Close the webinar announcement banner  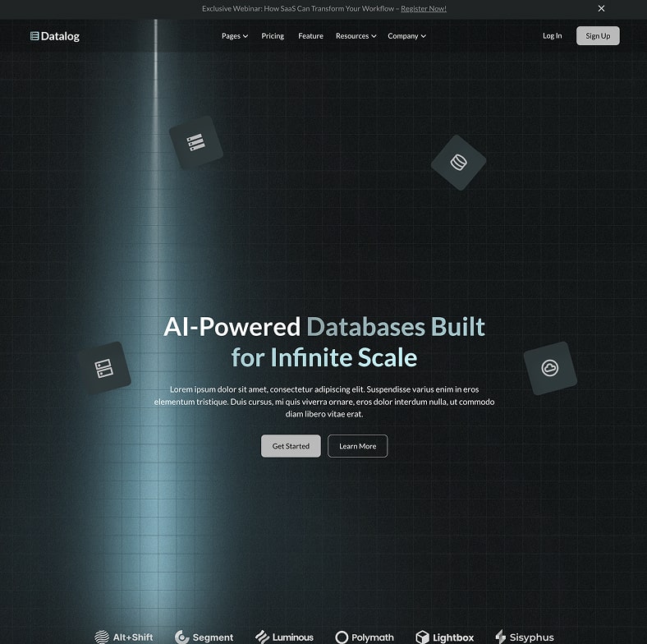click(x=601, y=8)
